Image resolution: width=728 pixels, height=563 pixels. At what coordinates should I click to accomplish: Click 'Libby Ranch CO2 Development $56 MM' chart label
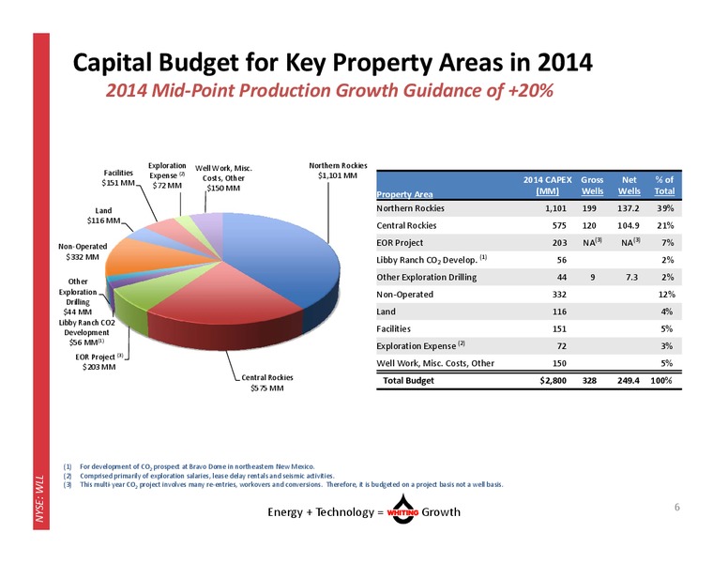point(86,332)
